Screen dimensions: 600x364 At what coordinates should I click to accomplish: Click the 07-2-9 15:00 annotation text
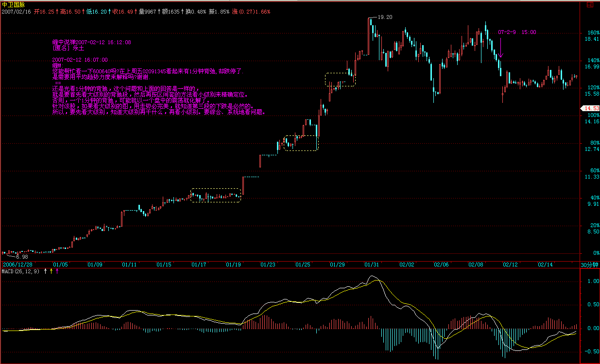click(517, 32)
